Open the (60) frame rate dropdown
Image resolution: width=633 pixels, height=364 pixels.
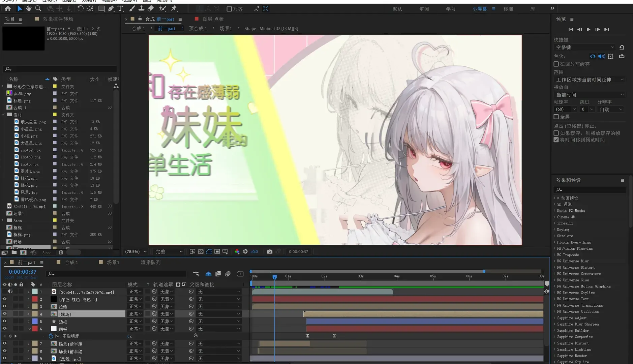[565, 109]
